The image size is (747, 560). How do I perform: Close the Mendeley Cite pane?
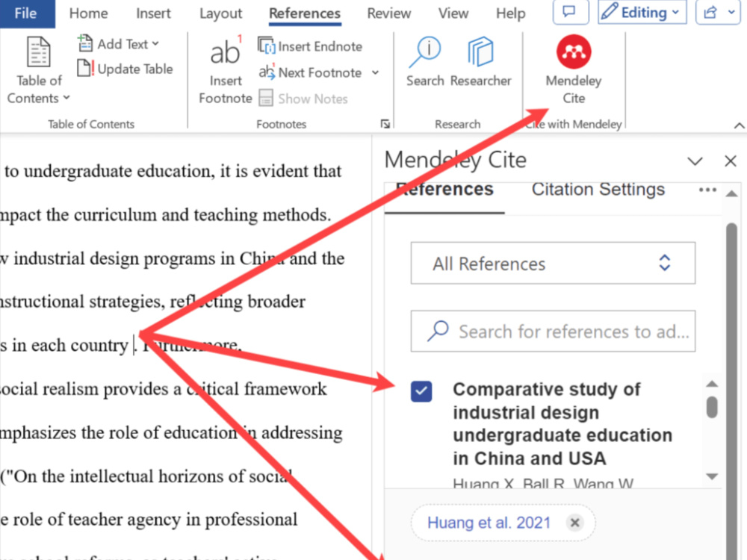pos(731,161)
